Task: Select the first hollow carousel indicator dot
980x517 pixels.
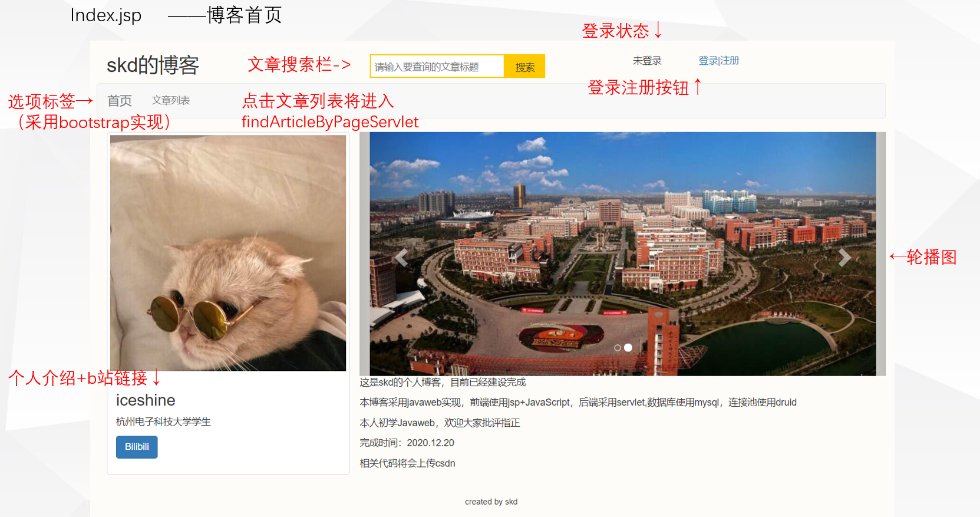Action: (x=618, y=348)
